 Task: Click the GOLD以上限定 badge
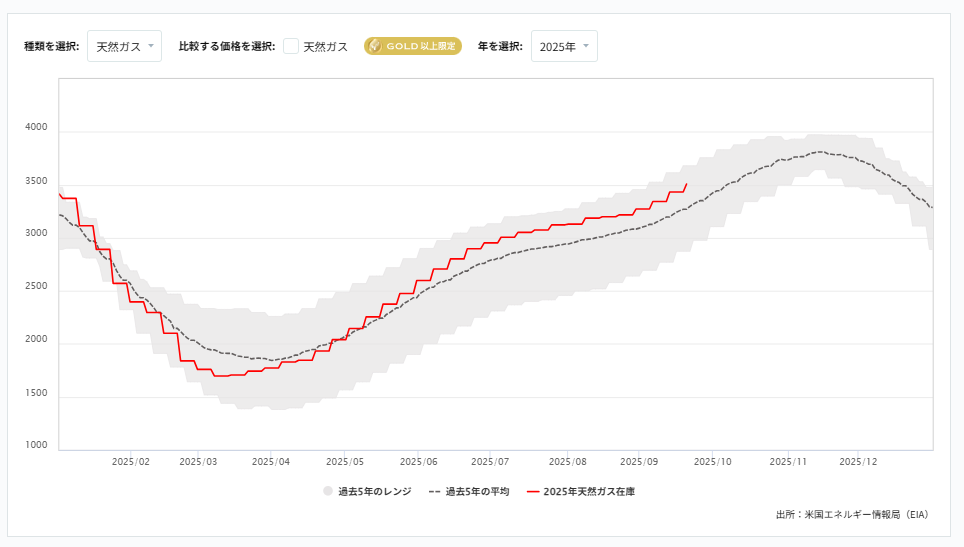(x=413, y=46)
